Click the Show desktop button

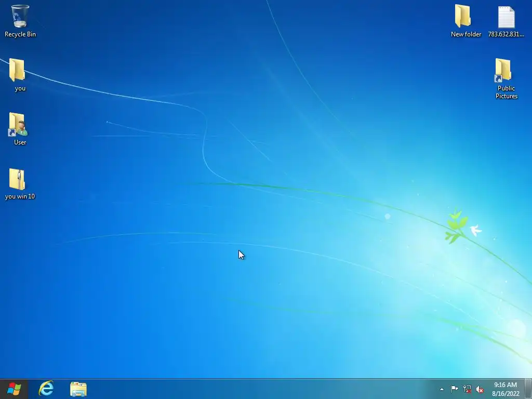(528, 389)
